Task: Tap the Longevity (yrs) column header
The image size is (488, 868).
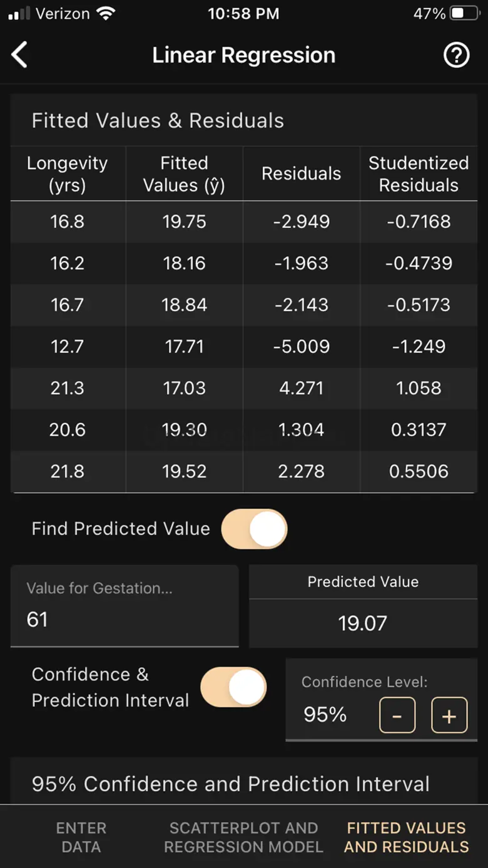Action: tap(68, 174)
